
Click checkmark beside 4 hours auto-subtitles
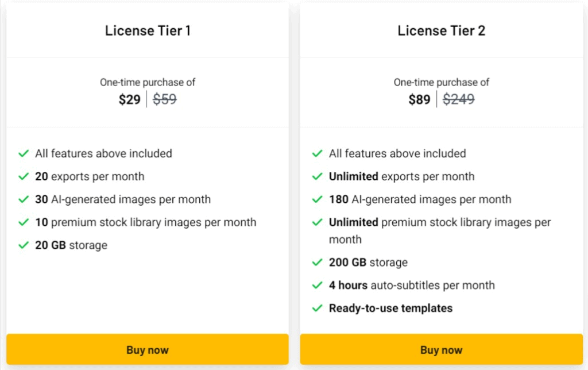[x=317, y=285]
